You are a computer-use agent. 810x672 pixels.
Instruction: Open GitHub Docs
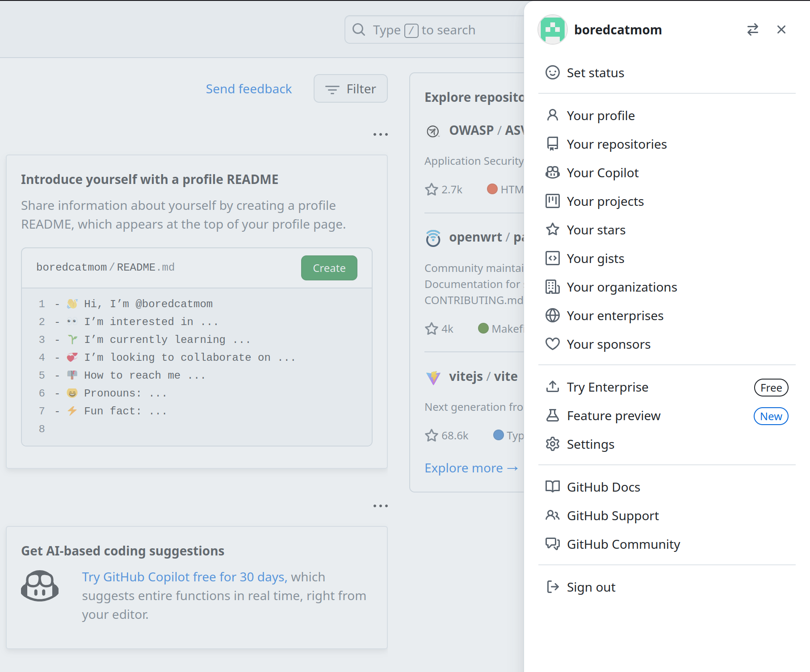tap(667, 487)
